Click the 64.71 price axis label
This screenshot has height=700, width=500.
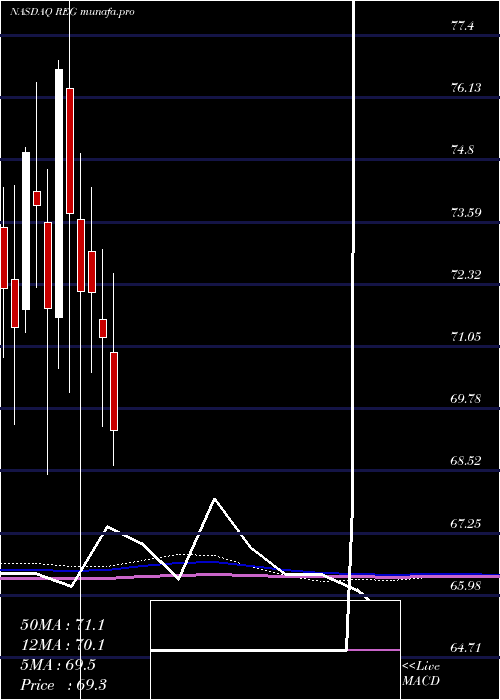466,647
